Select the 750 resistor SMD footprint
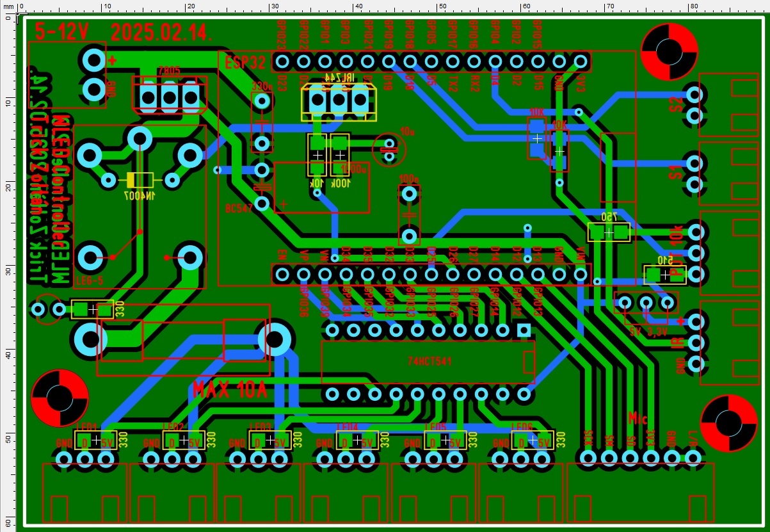Image resolution: width=770 pixels, height=532 pixels. pos(609,232)
